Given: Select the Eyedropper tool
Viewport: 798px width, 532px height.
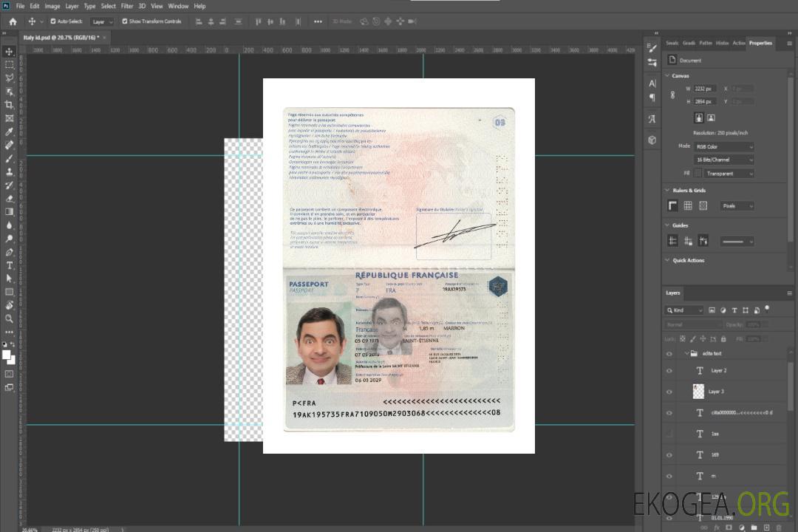Looking at the screenshot, I should coord(9,132).
